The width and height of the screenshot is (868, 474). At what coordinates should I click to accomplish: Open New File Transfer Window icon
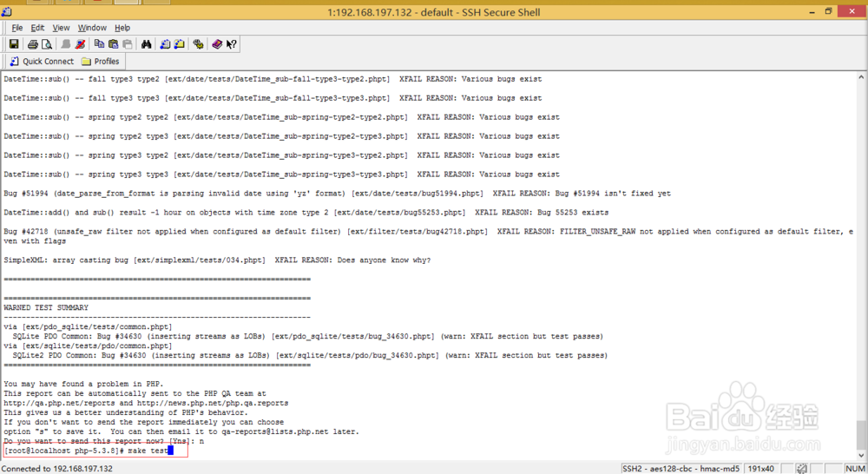click(x=180, y=43)
